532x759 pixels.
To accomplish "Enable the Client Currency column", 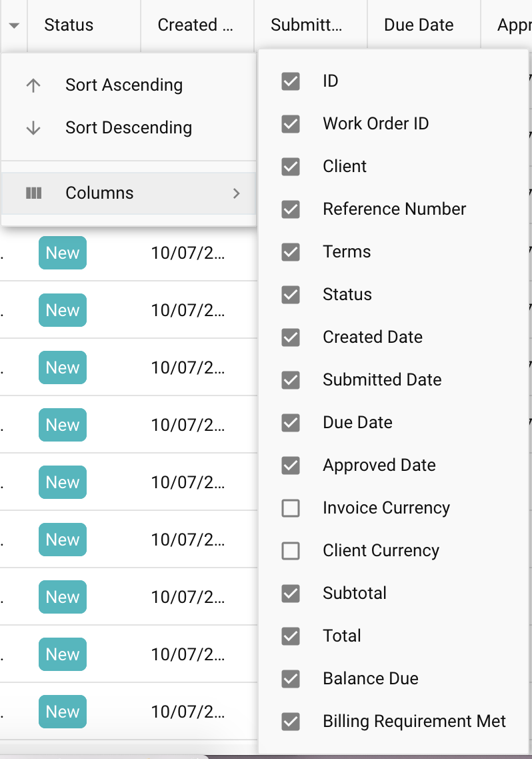I will 290,550.
